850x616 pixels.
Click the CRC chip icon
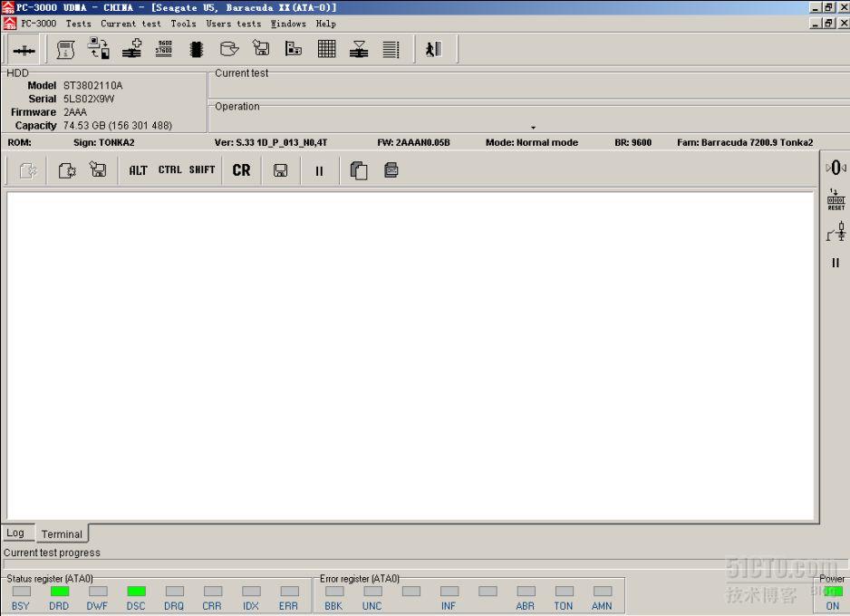point(391,170)
